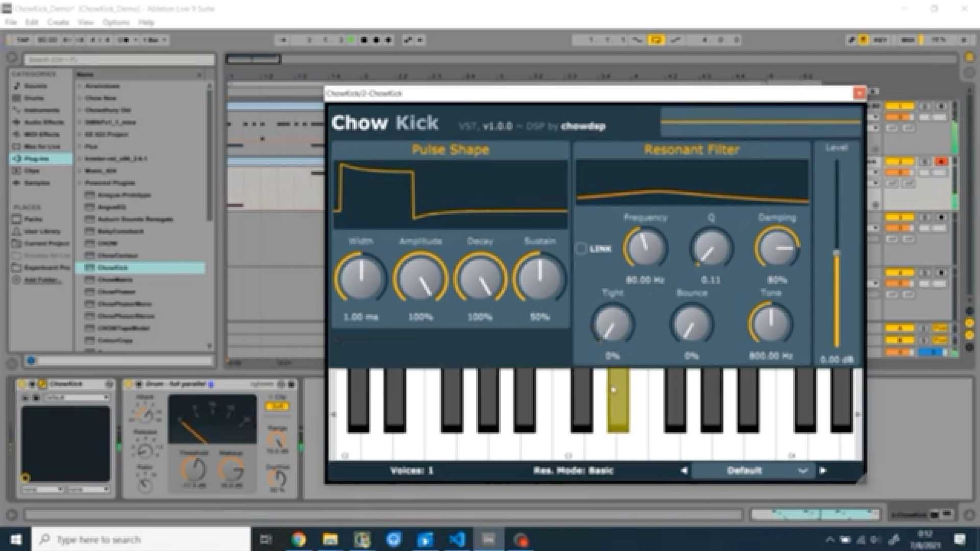This screenshot has width=980, height=551.
Task: Open Task View on taskbar
Action: tap(266, 539)
